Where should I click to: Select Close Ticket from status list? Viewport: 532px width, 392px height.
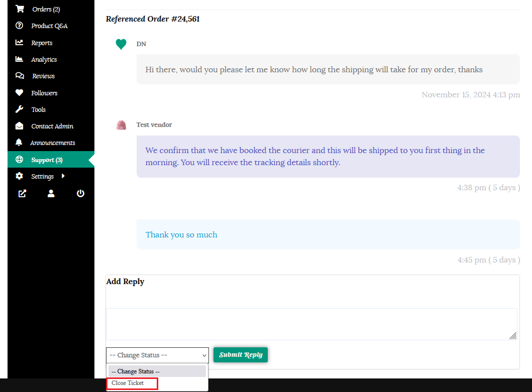click(x=128, y=383)
